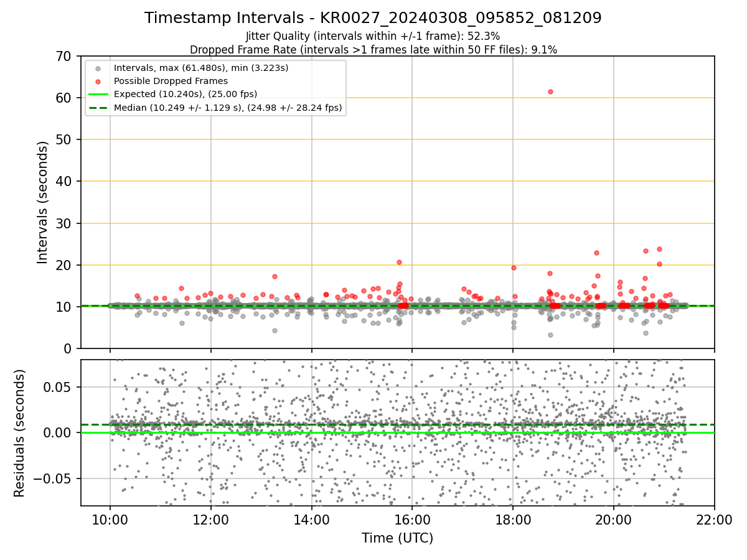The image size is (747, 560).
Task: Click the 'Intervals (seconds)' y-axis label
Action: tap(43, 202)
